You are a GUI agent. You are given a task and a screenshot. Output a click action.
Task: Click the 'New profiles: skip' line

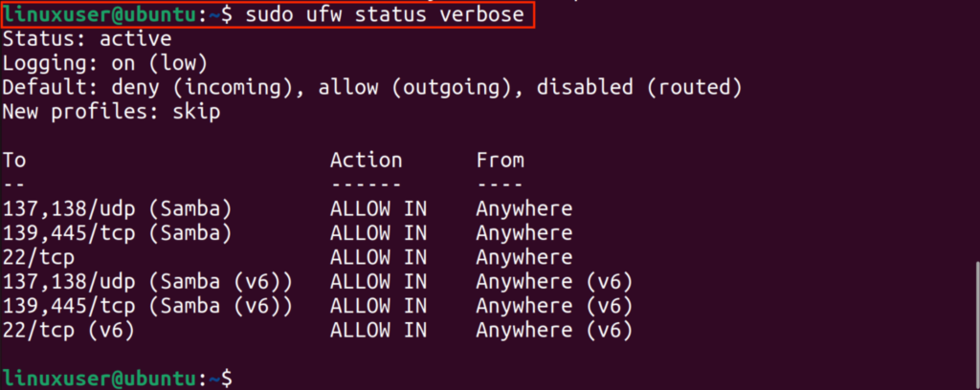111,112
